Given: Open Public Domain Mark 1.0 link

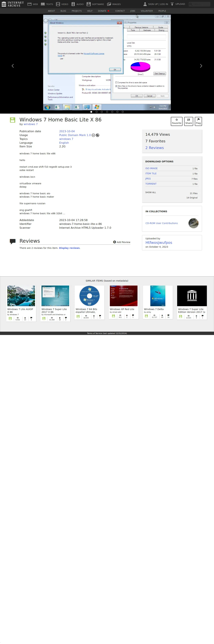Looking at the screenshot, I should 75,135.
